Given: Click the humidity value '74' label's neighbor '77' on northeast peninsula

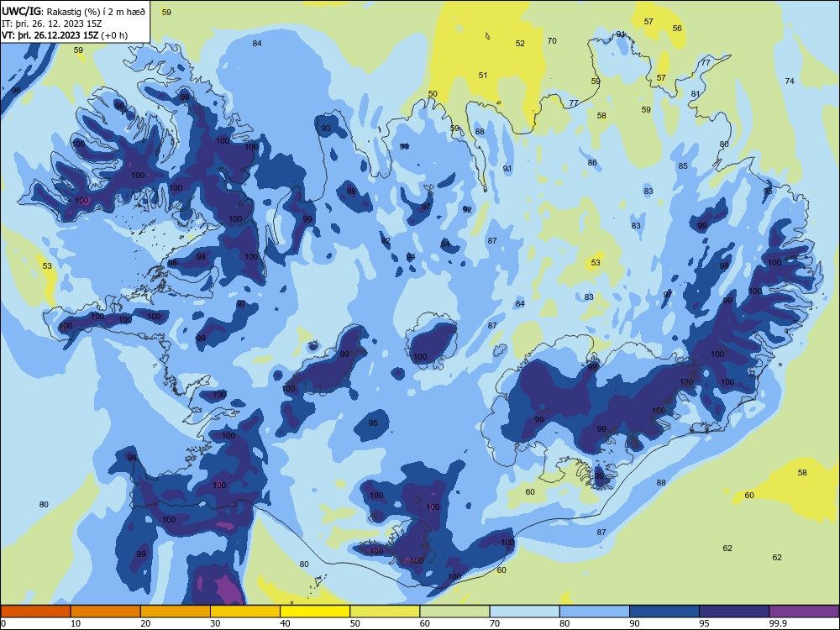Looking at the screenshot, I should click(x=706, y=63).
